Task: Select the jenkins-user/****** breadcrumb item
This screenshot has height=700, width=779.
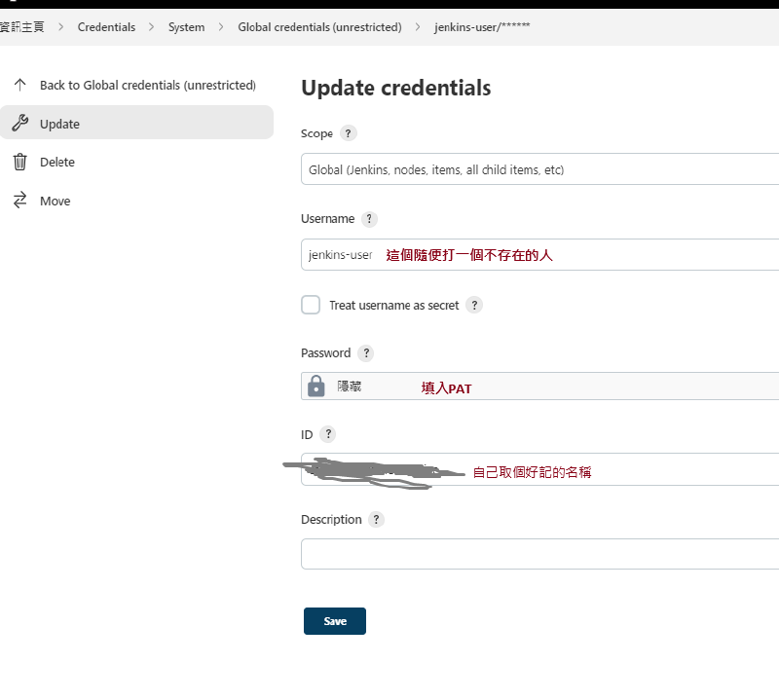Action: pos(482,27)
